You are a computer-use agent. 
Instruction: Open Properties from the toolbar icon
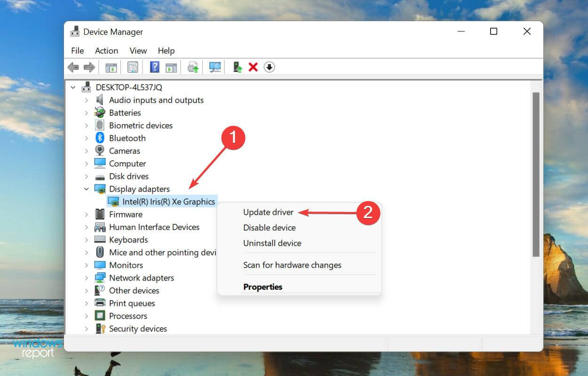click(x=132, y=67)
